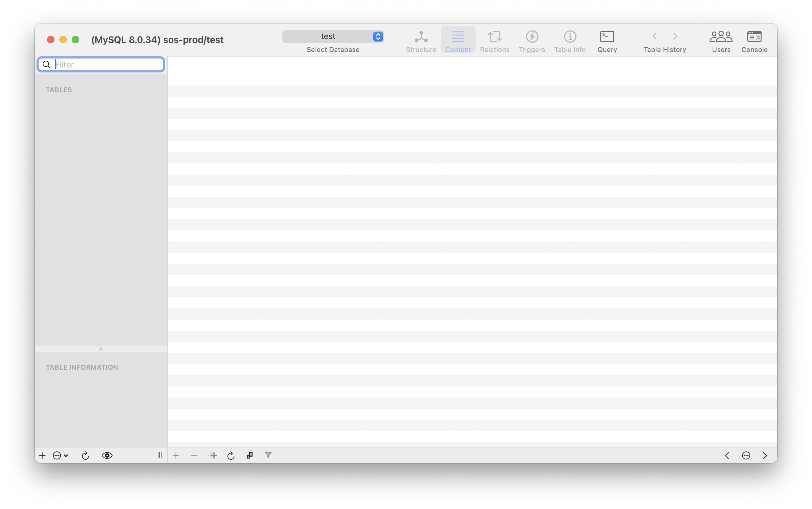
Task: Show the Table Info pane
Action: coord(570,41)
